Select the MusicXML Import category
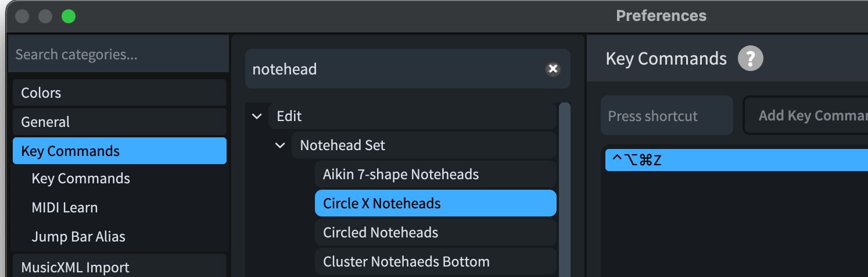This screenshot has width=868, height=277. 119,267
